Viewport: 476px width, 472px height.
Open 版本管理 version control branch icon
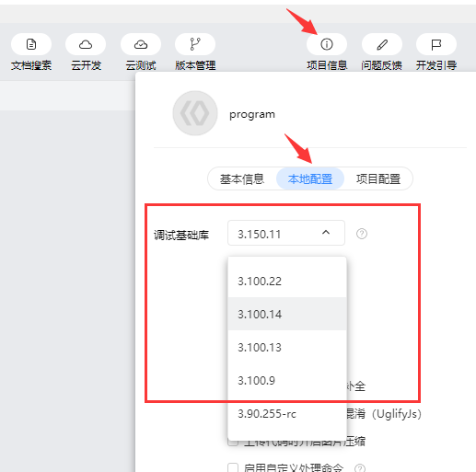(195, 44)
